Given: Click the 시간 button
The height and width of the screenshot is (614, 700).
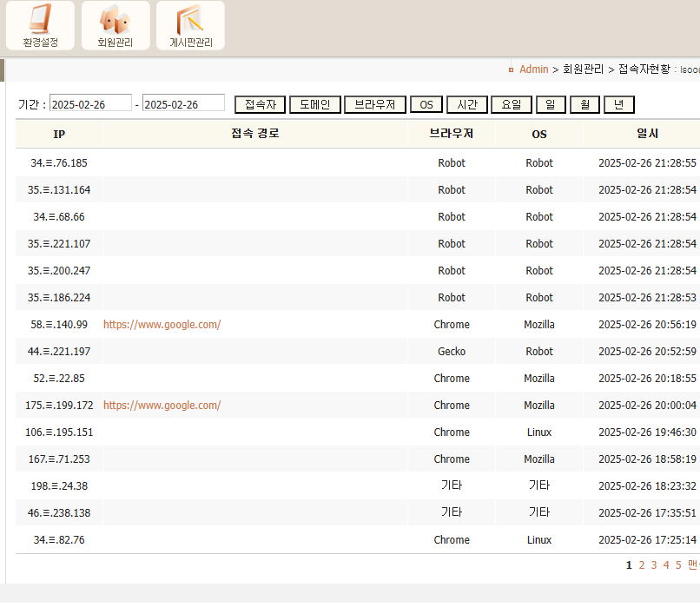Looking at the screenshot, I should point(467,104).
